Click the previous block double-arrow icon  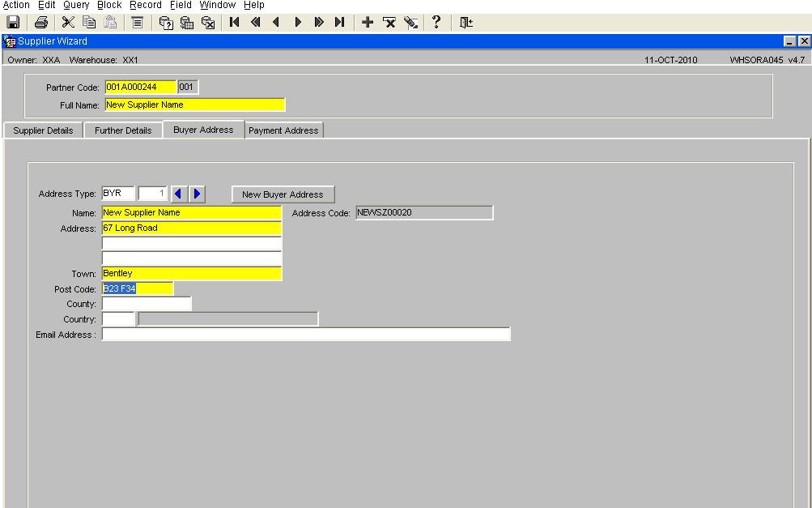255,23
